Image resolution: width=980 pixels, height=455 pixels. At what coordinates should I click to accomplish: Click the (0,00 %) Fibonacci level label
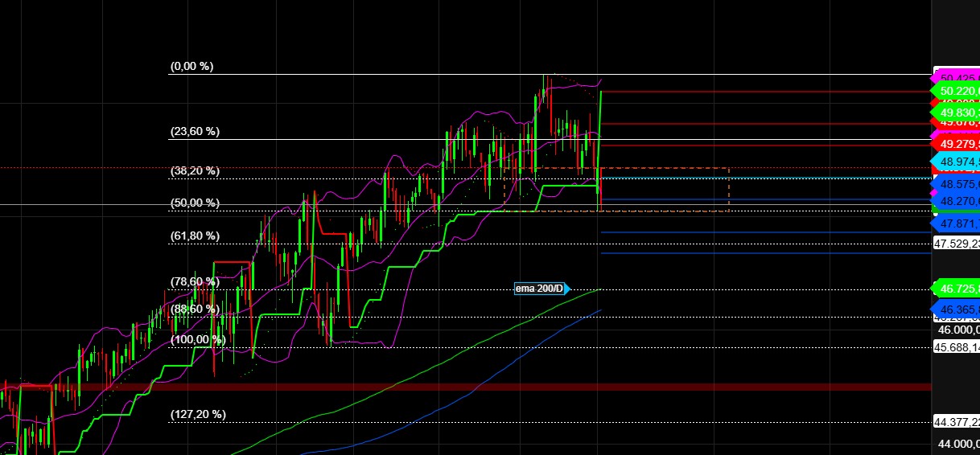click(191, 67)
